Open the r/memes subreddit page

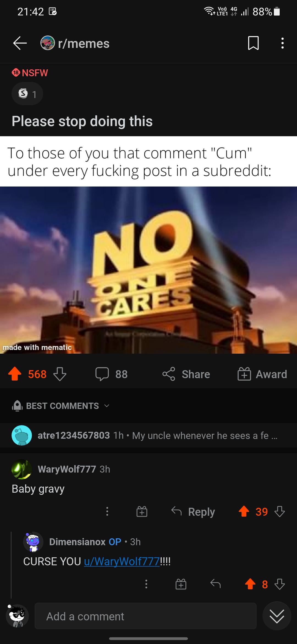point(75,43)
